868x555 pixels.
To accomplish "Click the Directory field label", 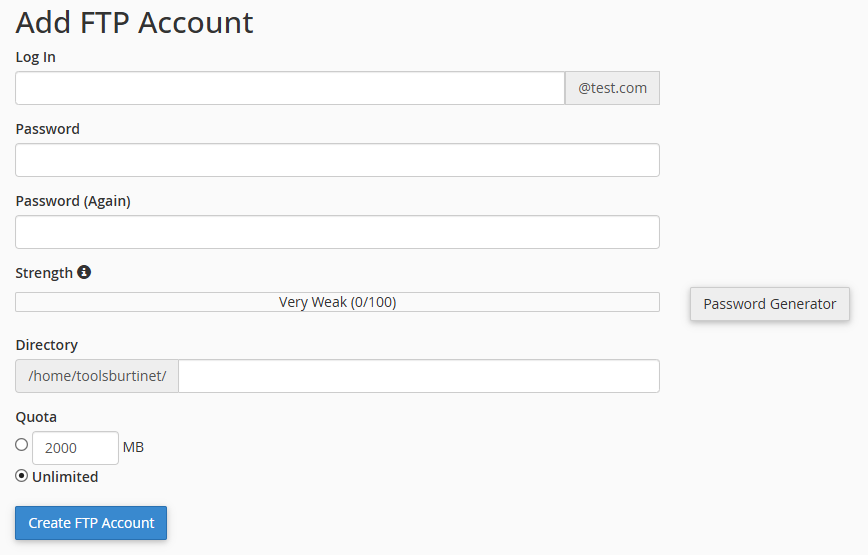I will [x=47, y=345].
